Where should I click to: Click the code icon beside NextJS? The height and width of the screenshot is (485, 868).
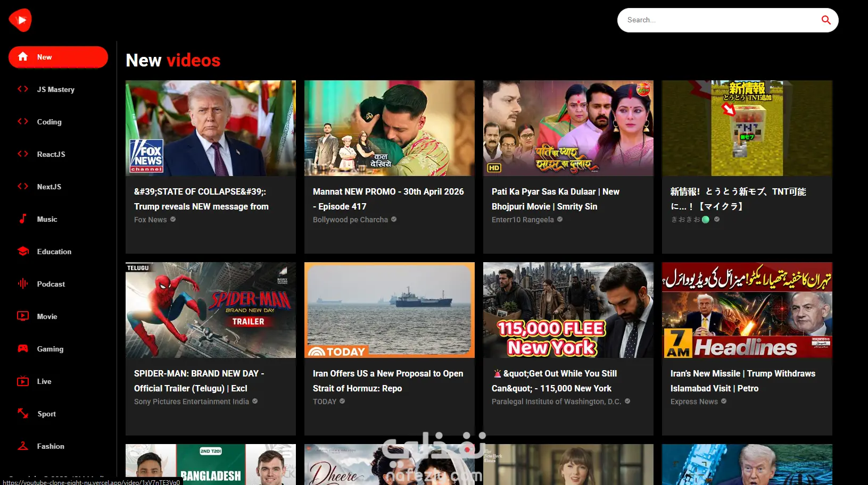pyautogui.click(x=23, y=187)
